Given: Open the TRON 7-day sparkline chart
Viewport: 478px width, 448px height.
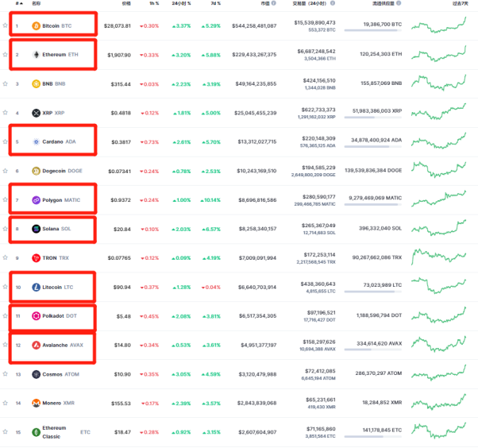Looking at the screenshot, I should pyautogui.click(x=438, y=257).
